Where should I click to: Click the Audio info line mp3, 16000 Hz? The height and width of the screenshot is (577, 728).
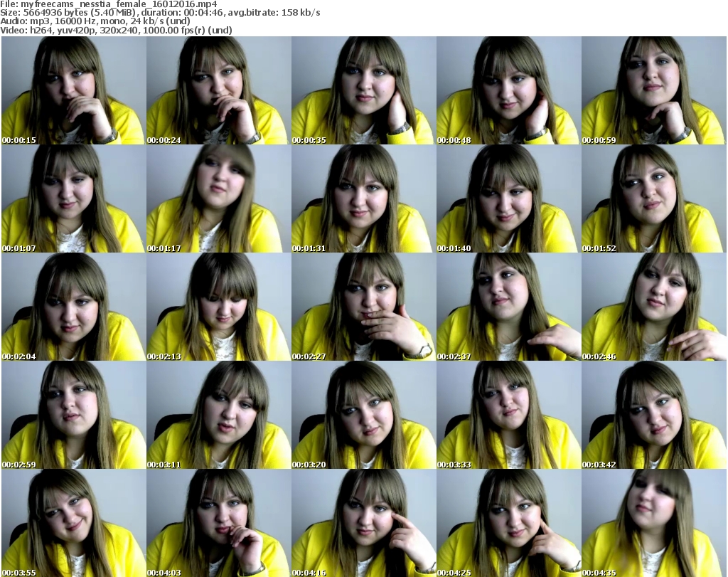point(95,21)
